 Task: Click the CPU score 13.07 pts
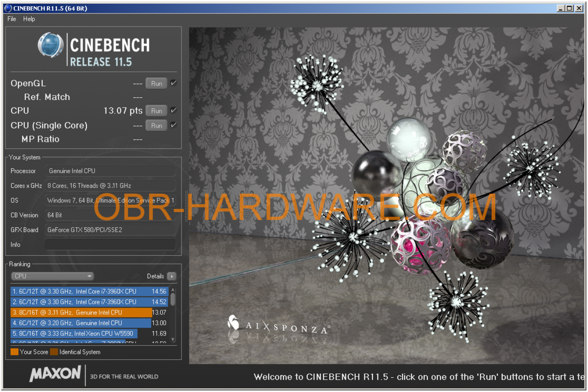[x=123, y=111]
